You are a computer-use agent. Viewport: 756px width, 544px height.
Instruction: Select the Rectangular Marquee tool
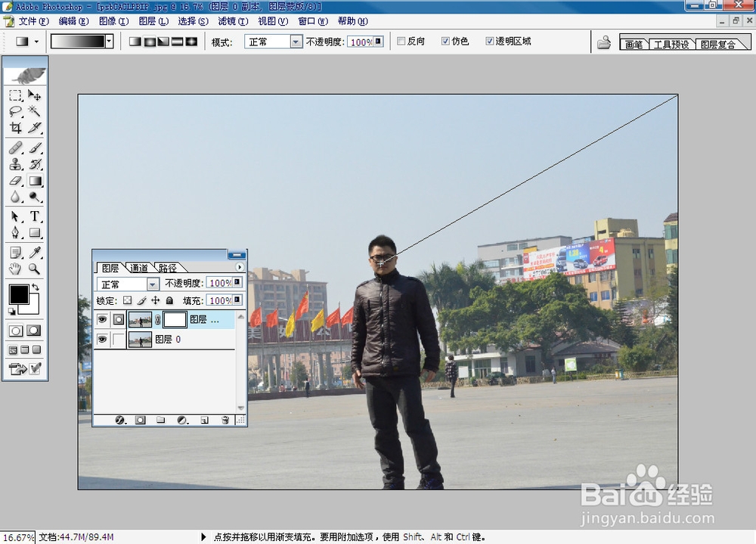[15, 95]
